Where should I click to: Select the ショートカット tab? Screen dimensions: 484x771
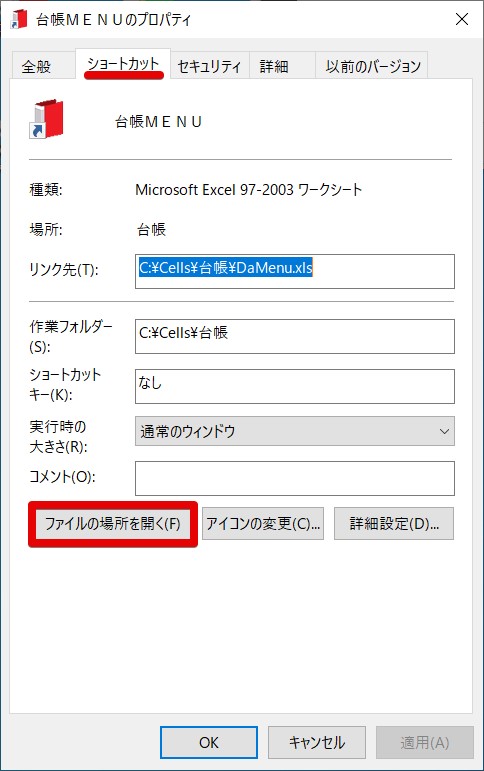pyautogui.click(x=123, y=64)
